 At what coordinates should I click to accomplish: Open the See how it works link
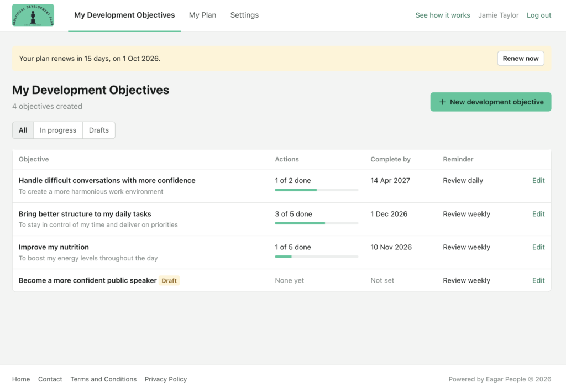point(443,15)
